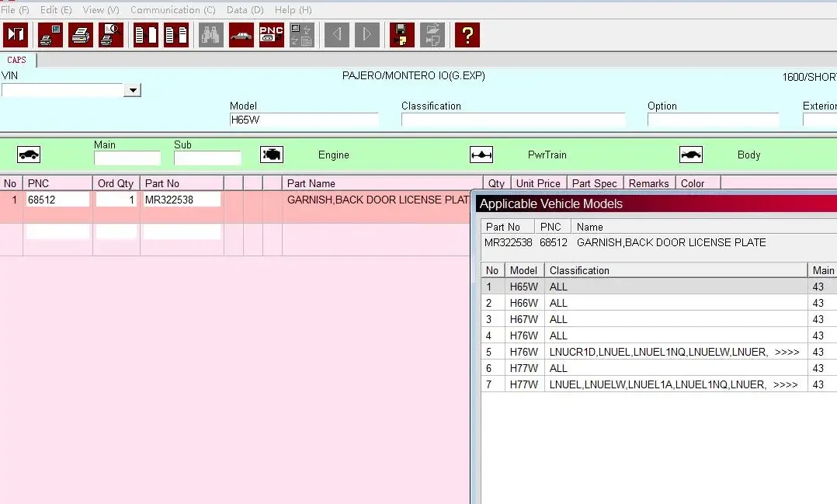Click the >>>> marker in row 5
This screenshot has height=504, width=837.
[x=787, y=353]
